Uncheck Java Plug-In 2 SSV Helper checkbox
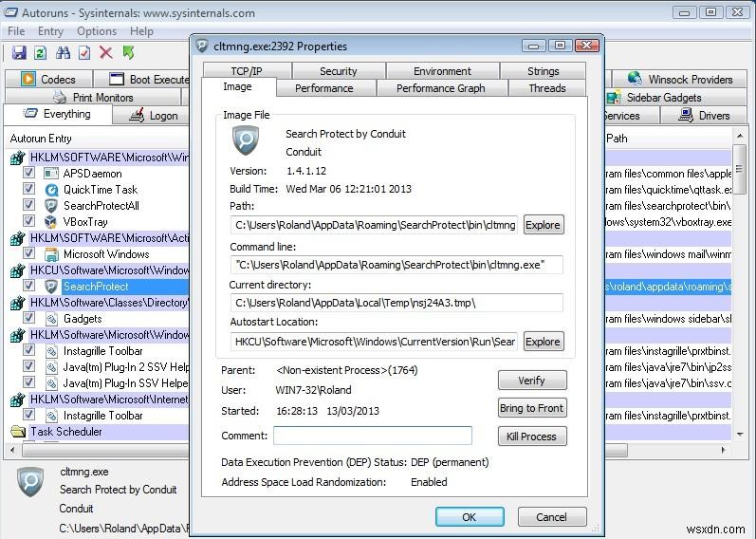The width and height of the screenshot is (756, 539). [x=28, y=365]
